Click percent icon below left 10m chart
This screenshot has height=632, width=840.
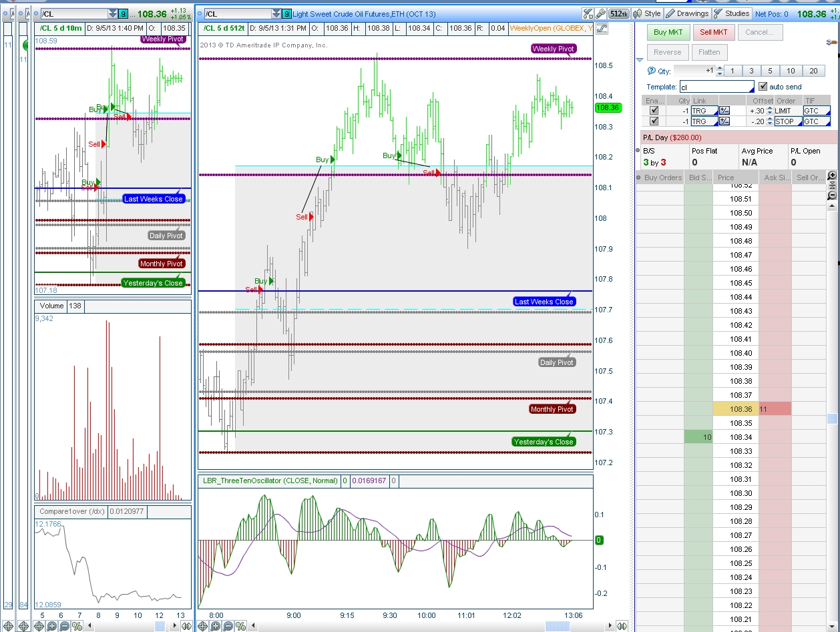tap(77, 626)
